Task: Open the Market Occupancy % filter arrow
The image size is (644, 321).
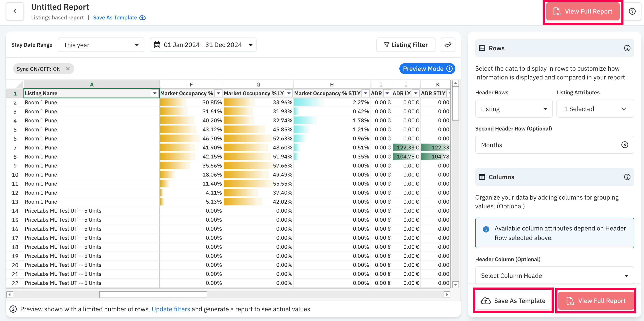Action: (x=218, y=93)
